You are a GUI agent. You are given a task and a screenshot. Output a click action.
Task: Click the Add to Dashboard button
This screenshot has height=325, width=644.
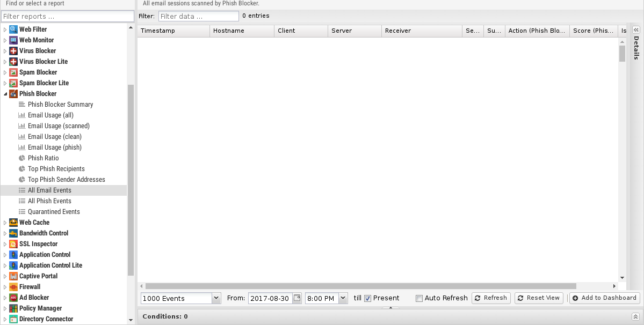[604, 298]
